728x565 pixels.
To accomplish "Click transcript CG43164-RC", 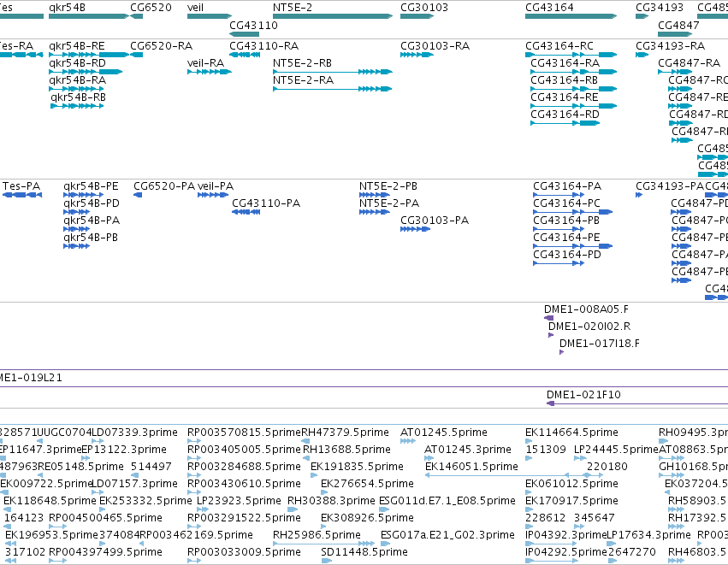I will click(x=571, y=55).
